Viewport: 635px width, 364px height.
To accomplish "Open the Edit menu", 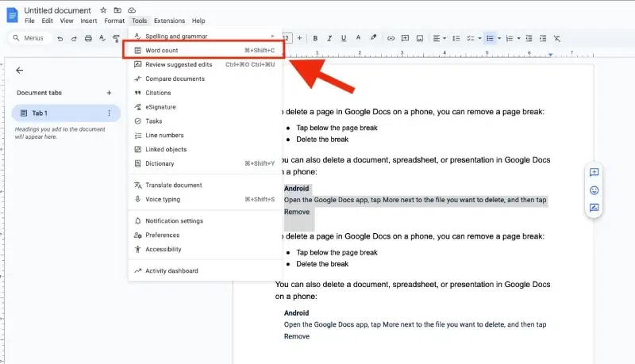I will [47, 21].
